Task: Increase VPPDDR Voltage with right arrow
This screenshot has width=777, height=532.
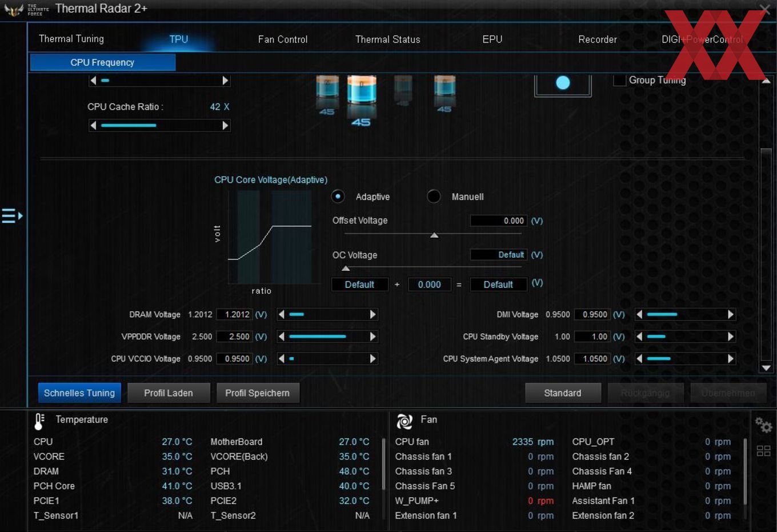Action: click(373, 337)
